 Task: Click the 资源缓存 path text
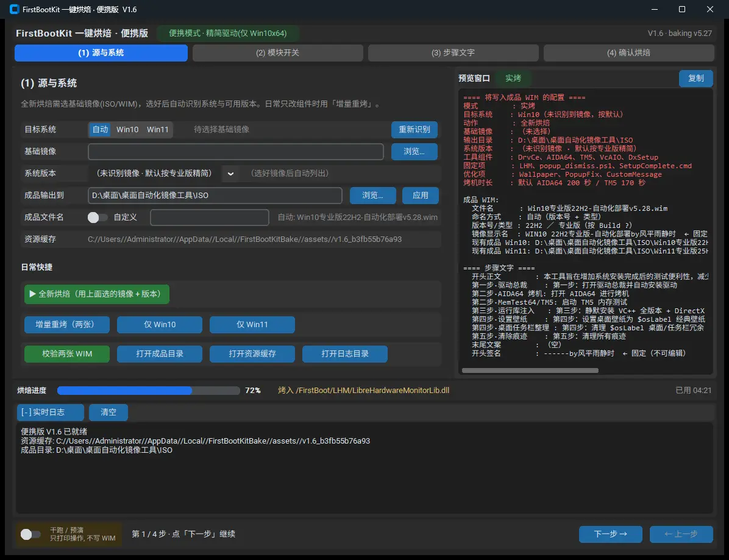click(x=244, y=239)
